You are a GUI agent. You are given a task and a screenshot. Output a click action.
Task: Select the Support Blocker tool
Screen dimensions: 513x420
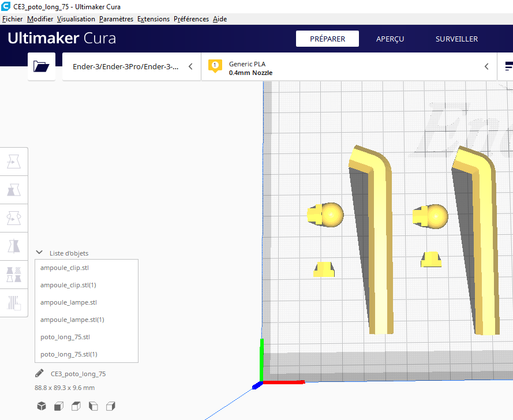[x=14, y=303]
